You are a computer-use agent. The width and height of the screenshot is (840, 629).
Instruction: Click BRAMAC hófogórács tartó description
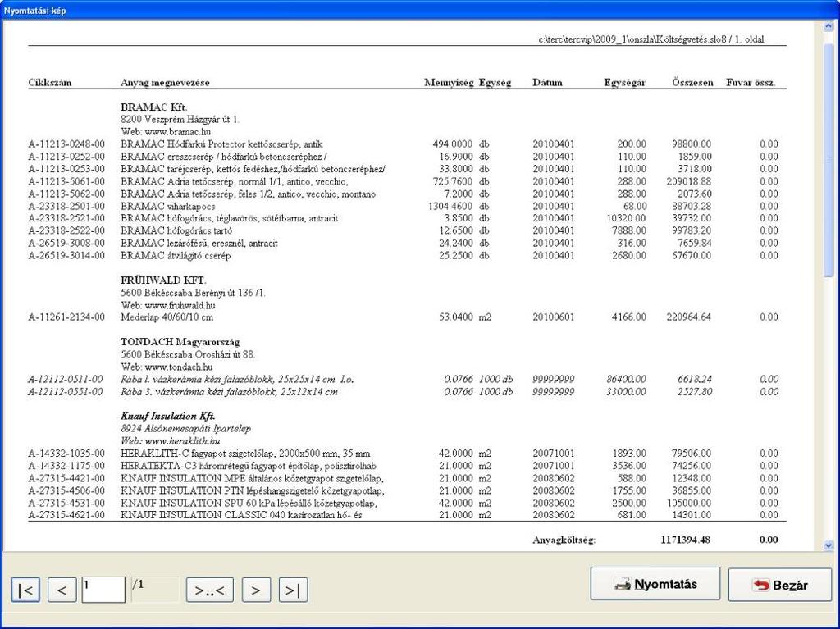(176, 231)
